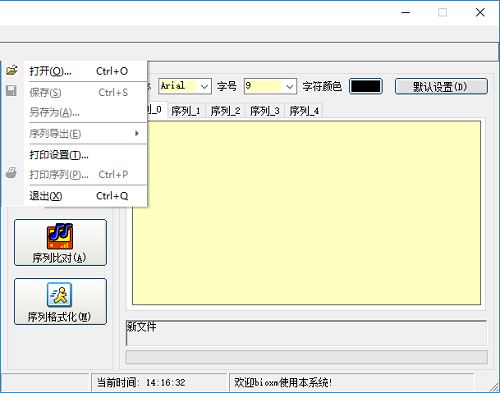Switch to 序列_3 tab
Viewport: 500px width, 393px height.
(265, 111)
